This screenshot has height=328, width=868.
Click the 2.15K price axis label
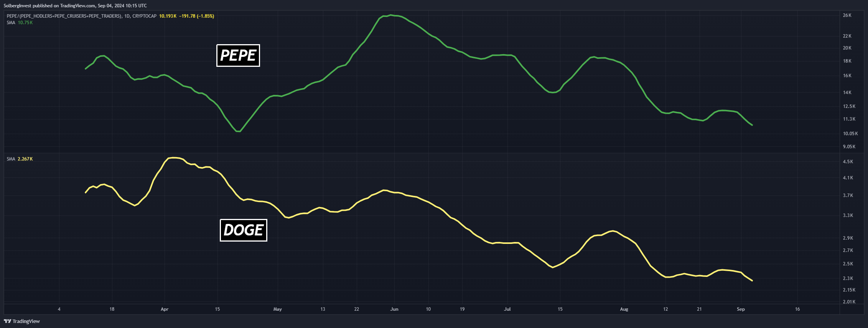tap(849, 290)
